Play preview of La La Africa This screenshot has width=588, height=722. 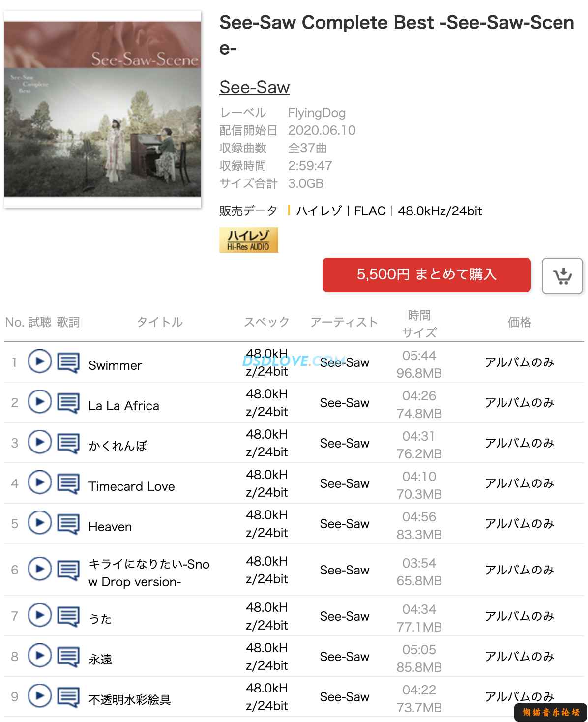[39, 402]
